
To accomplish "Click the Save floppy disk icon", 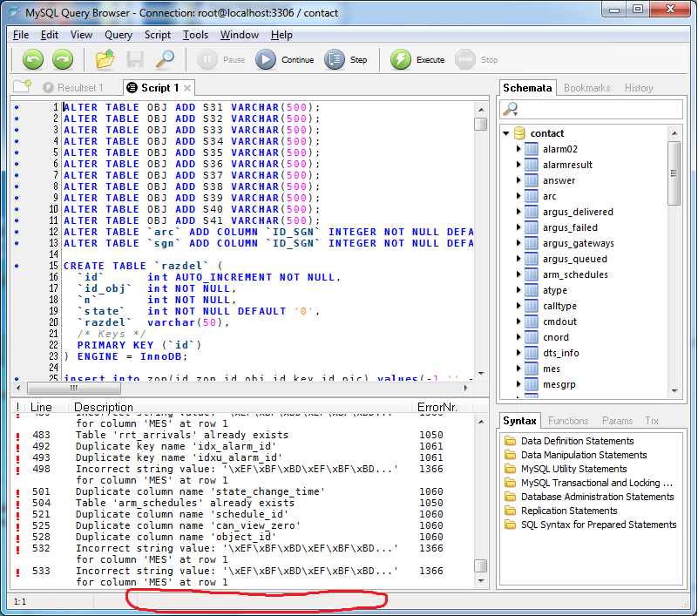I will (135, 59).
